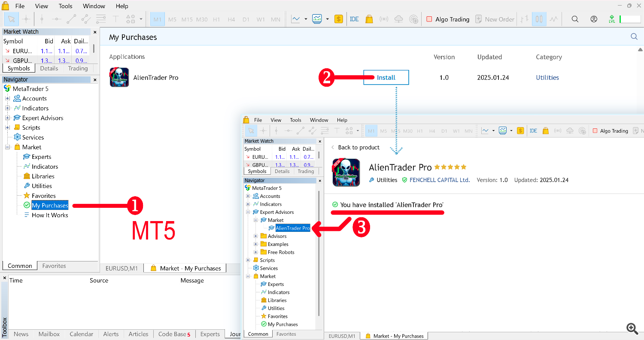Pick the vertical line tool in main window
644x340 pixels.
pos(42,19)
